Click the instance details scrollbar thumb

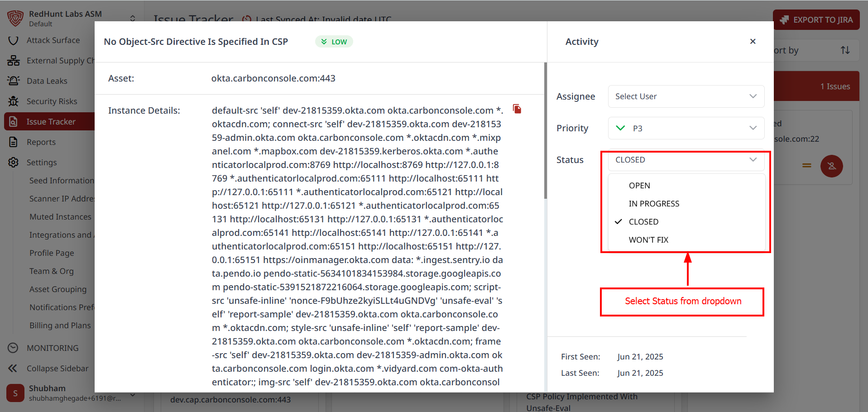tap(546, 131)
